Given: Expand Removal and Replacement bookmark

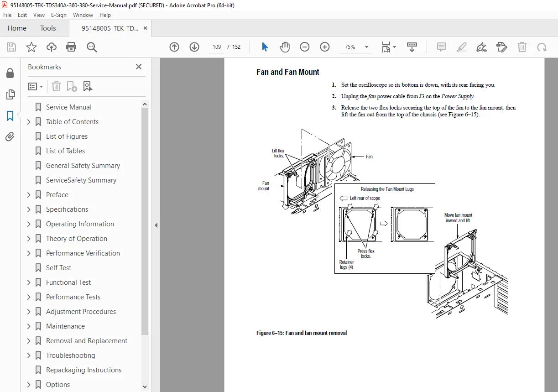Looking at the screenshot, I should coord(29,341).
